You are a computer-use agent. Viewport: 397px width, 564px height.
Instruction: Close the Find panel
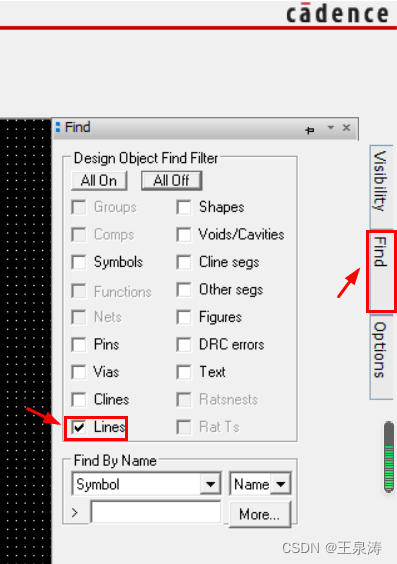[346, 128]
